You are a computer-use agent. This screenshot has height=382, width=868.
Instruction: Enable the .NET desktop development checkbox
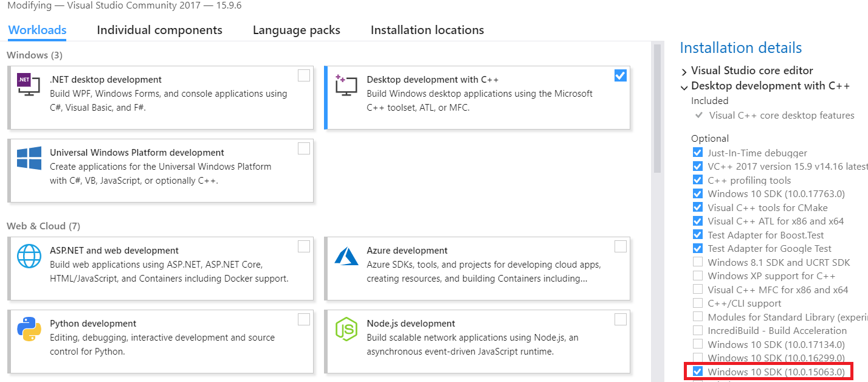point(303,75)
